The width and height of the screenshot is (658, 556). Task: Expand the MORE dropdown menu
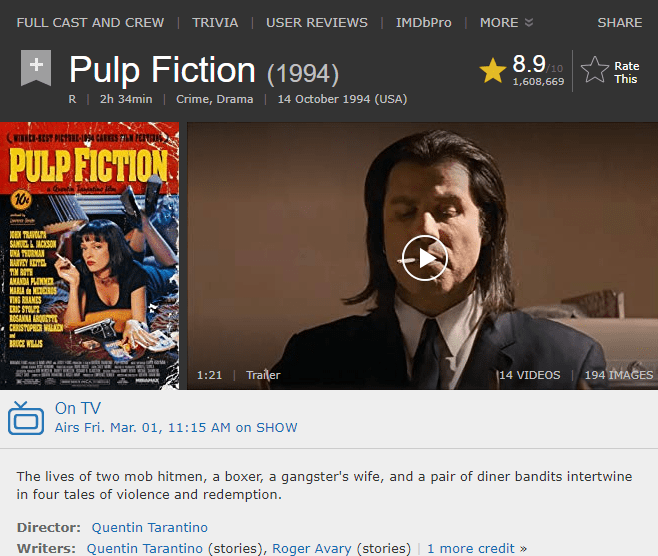506,22
